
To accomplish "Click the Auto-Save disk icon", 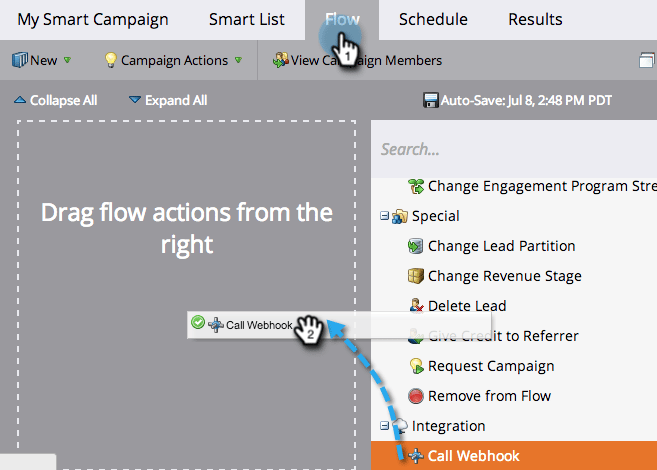I will 431,100.
